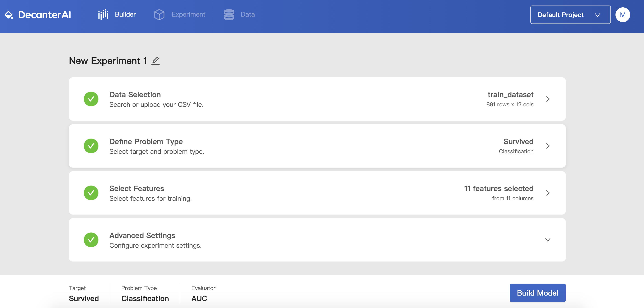Viewport: 644px width, 308px height.
Task: Click Advanced Settings green checkmark icon
Action: 91,240
